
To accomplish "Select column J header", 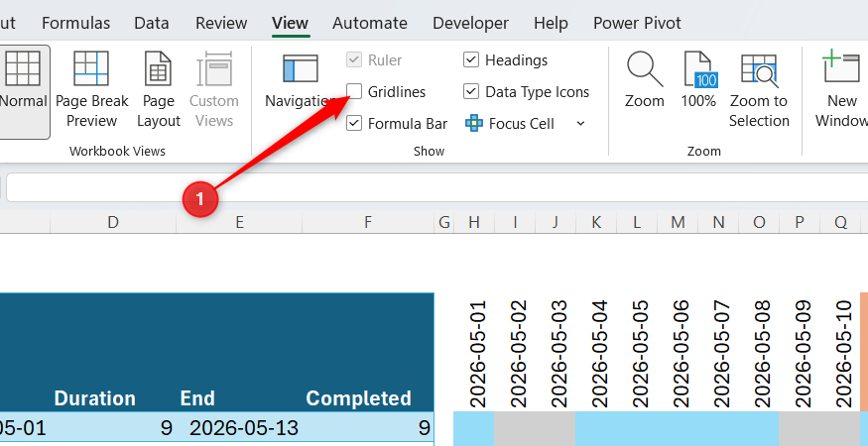I will [556, 222].
